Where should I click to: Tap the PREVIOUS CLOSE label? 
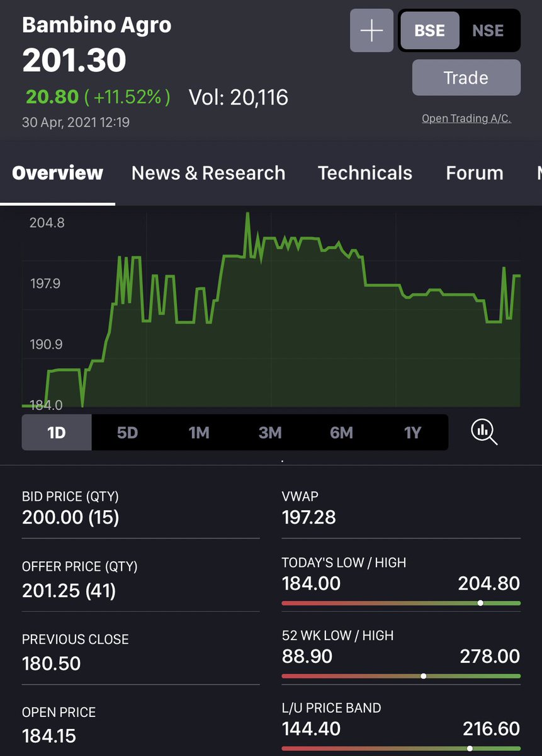(x=76, y=639)
